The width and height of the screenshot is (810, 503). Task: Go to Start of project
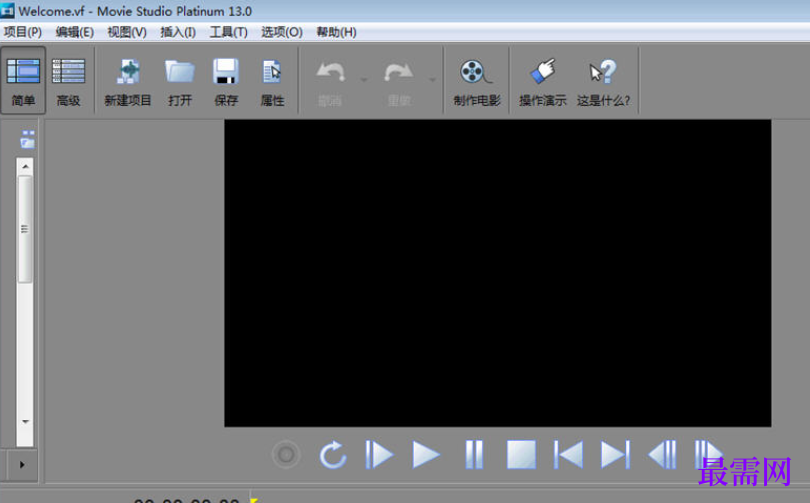click(568, 455)
